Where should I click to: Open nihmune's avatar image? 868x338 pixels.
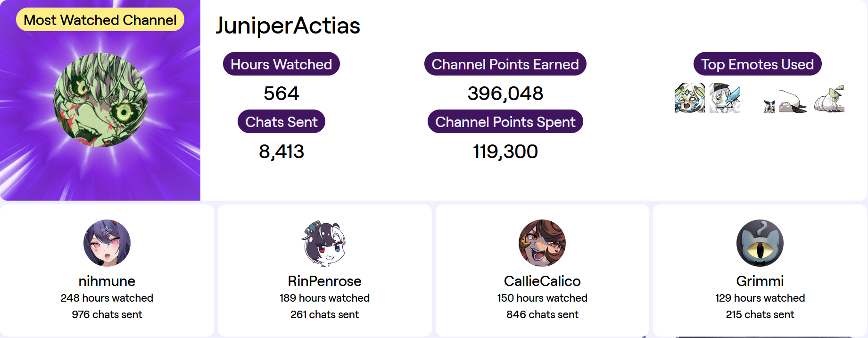click(107, 243)
